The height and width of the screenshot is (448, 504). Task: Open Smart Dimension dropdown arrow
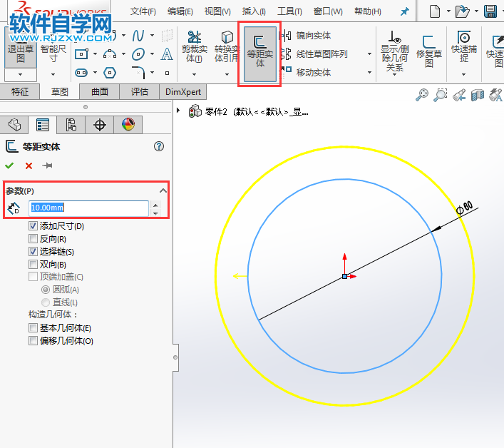coord(53,75)
